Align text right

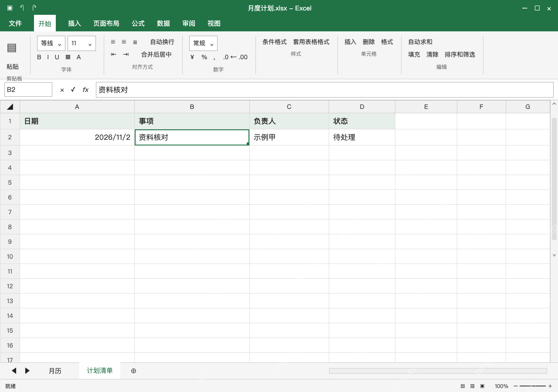pyautogui.click(x=135, y=42)
